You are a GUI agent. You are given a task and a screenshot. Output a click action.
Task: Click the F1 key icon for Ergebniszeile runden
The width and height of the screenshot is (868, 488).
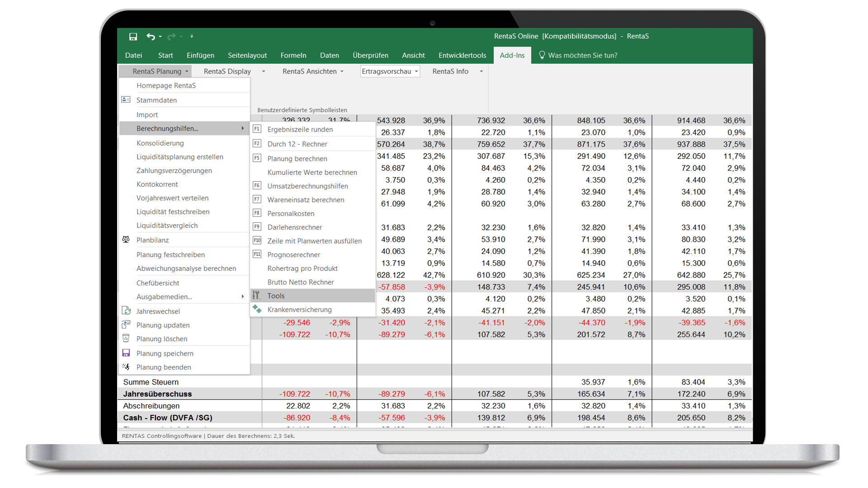[x=257, y=129]
